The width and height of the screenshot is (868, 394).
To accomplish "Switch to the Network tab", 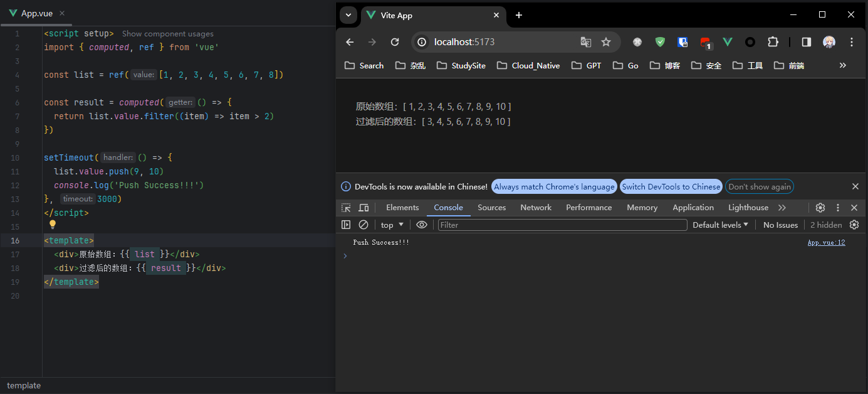I will pyautogui.click(x=536, y=208).
